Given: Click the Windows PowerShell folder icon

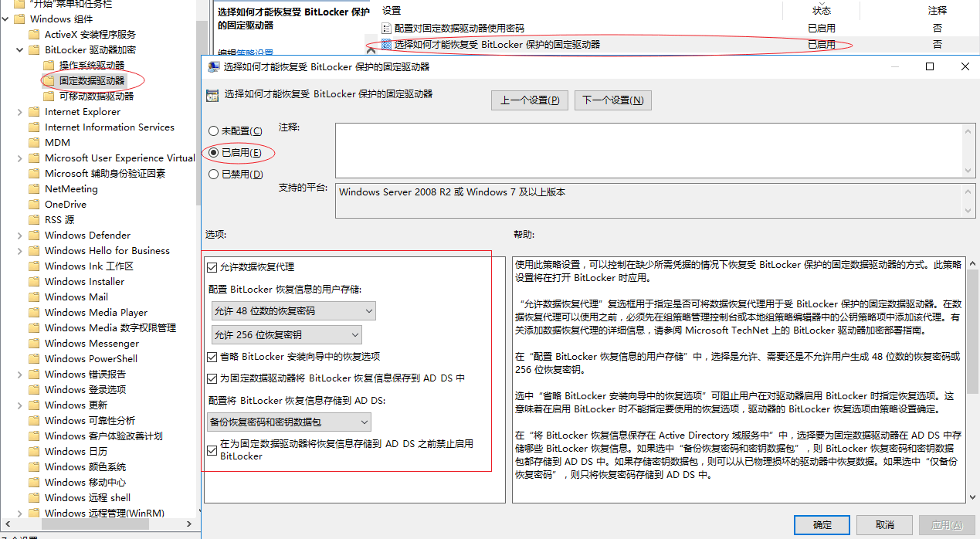Looking at the screenshot, I should point(36,358).
